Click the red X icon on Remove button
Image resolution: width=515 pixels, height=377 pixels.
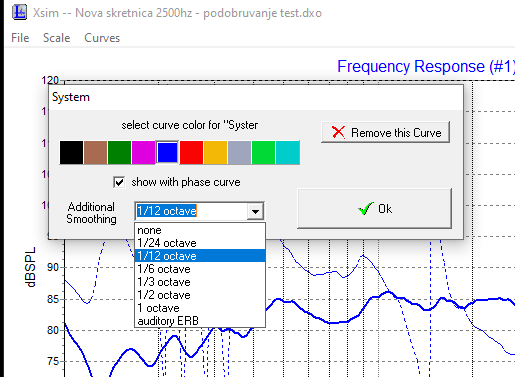pos(338,132)
